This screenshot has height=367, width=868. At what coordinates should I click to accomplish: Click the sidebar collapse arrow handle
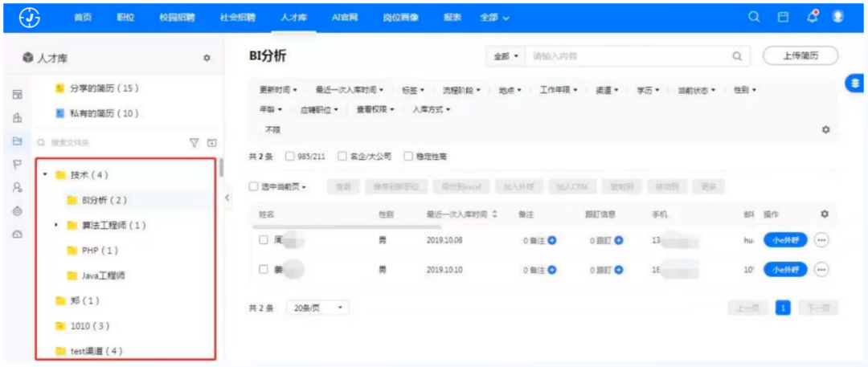point(227,198)
